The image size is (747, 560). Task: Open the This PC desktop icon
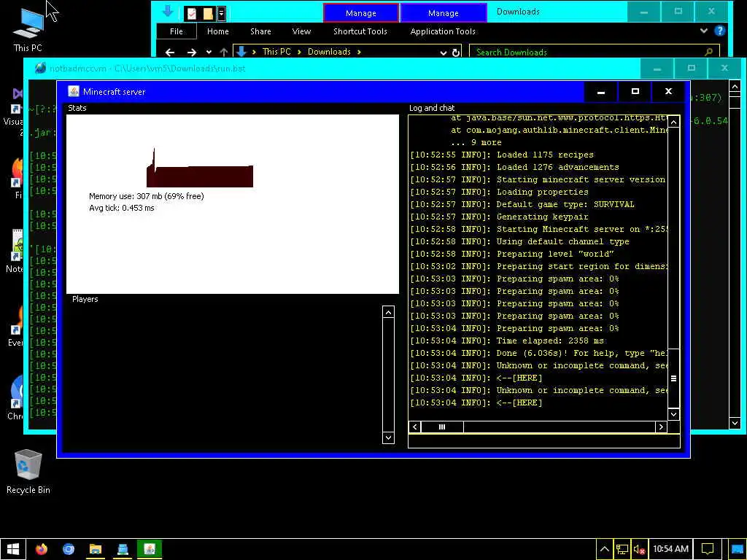[x=28, y=29]
